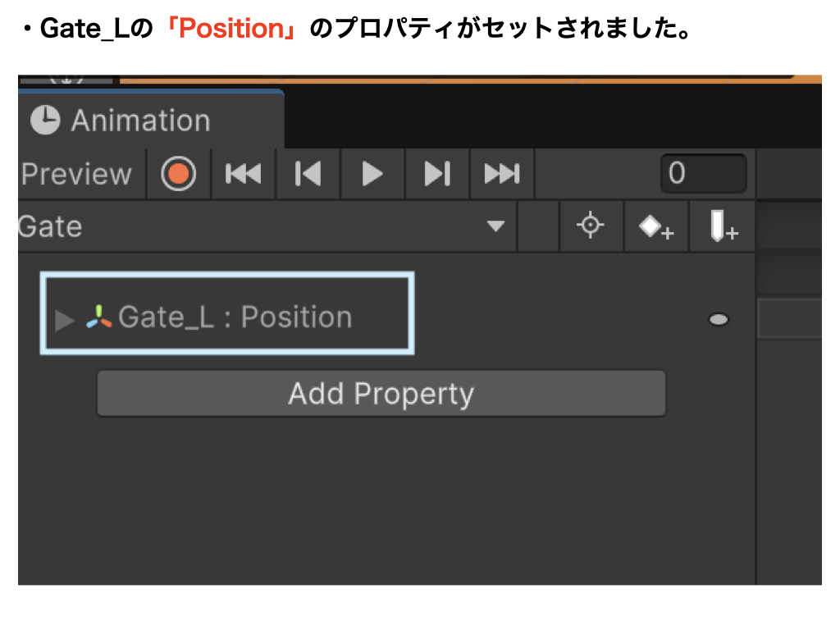Go to the next keyframe
Screen dimensions: 840x630
436,174
